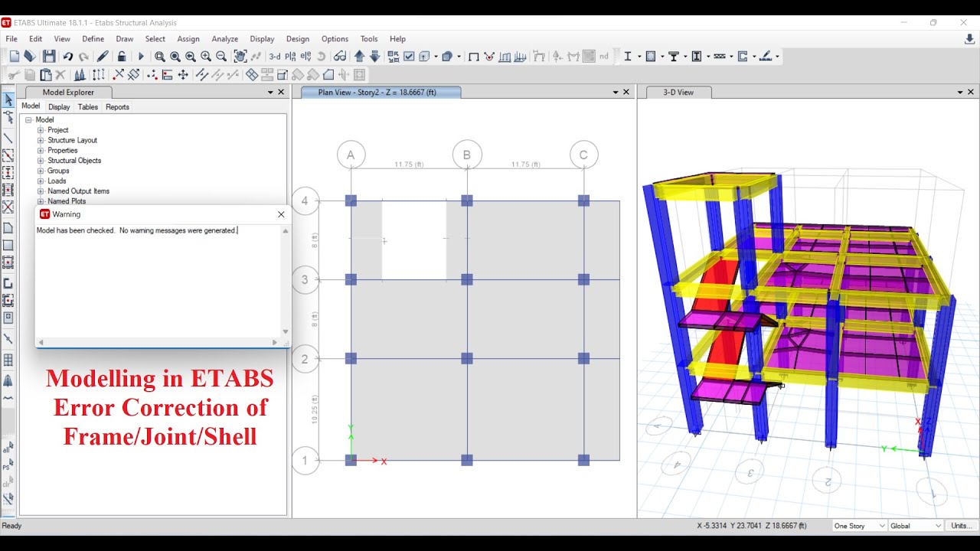
Task: Activate the Pan hand tool
Action: (x=240, y=57)
